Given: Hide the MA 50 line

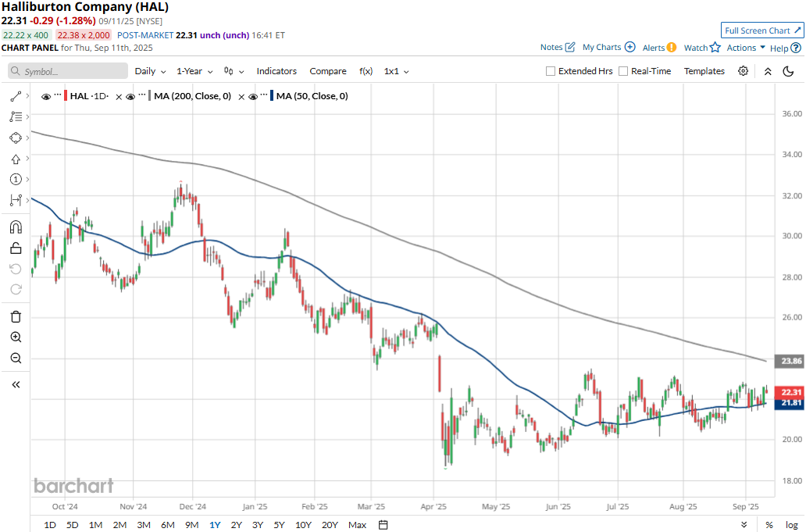Looking at the screenshot, I should tap(253, 97).
